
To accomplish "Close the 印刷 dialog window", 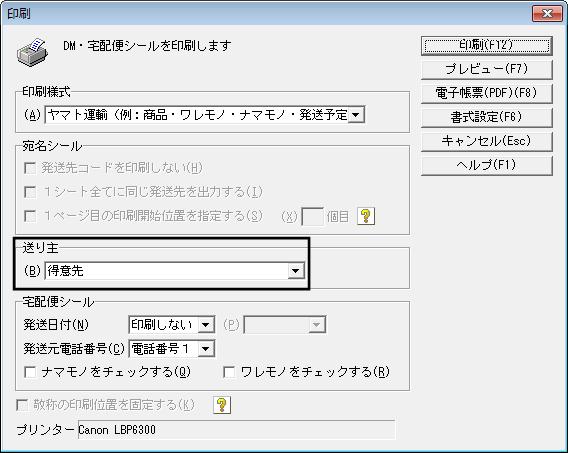I will (547, 14).
